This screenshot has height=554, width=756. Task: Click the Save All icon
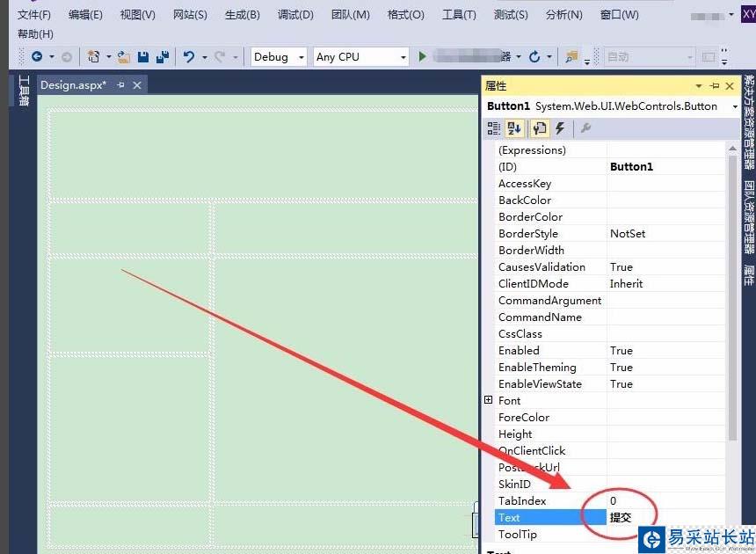(x=162, y=56)
